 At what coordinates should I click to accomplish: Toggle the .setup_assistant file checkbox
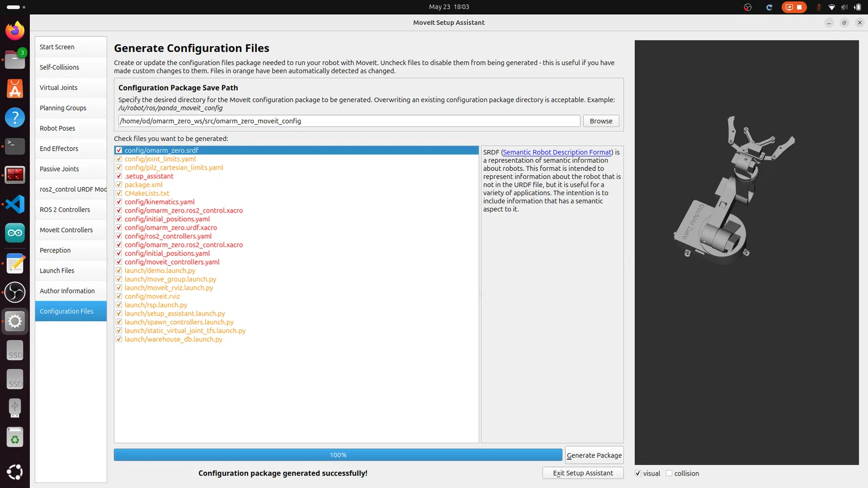[x=119, y=176]
